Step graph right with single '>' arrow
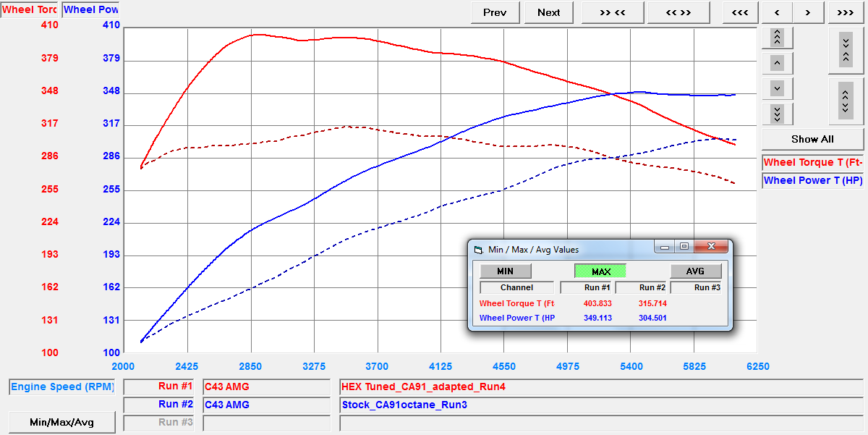This screenshot has width=868, height=435. click(x=808, y=12)
